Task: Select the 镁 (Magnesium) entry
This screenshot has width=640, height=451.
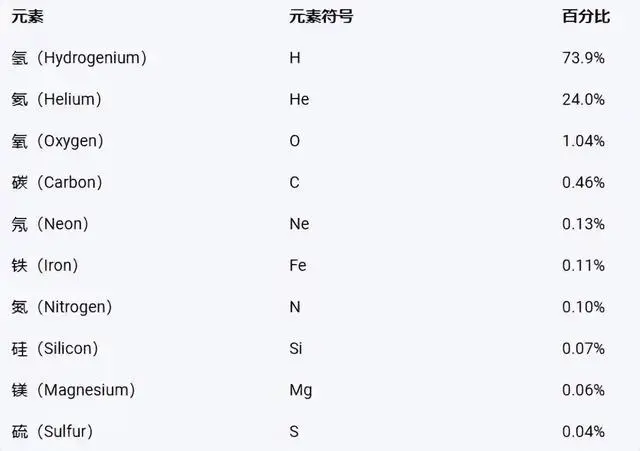Action: coord(73,391)
